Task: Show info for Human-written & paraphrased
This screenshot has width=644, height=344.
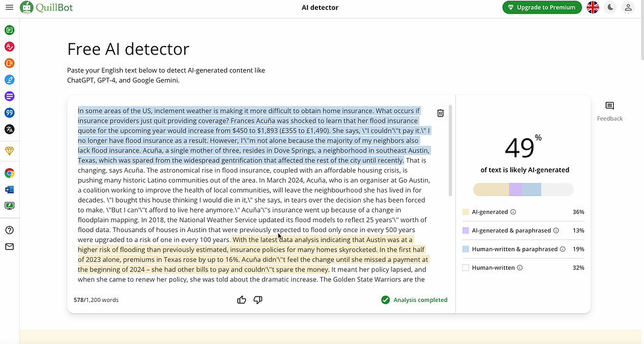Action: click(x=563, y=249)
